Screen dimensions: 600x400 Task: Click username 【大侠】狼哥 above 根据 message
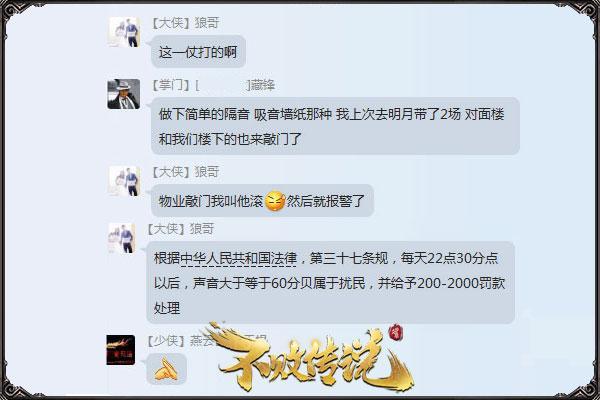point(180,229)
